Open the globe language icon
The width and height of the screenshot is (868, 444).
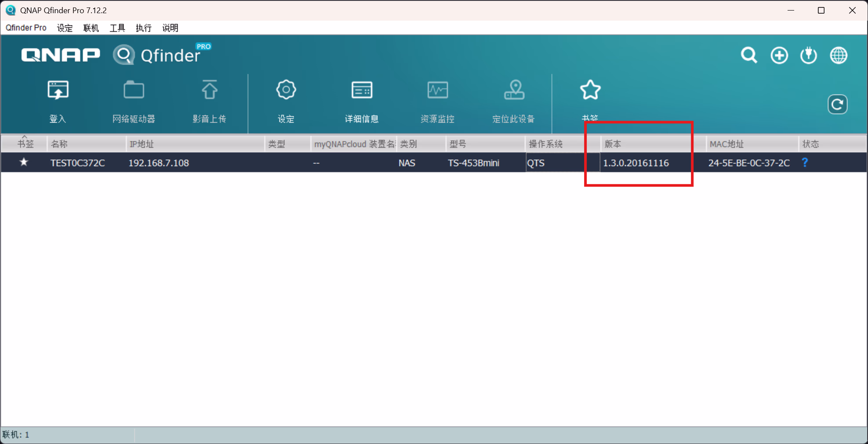[839, 55]
